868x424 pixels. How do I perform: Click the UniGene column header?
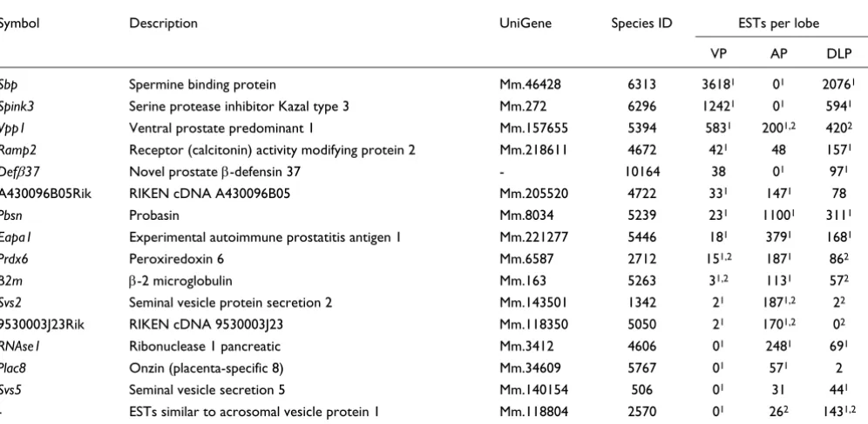point(526,24)
